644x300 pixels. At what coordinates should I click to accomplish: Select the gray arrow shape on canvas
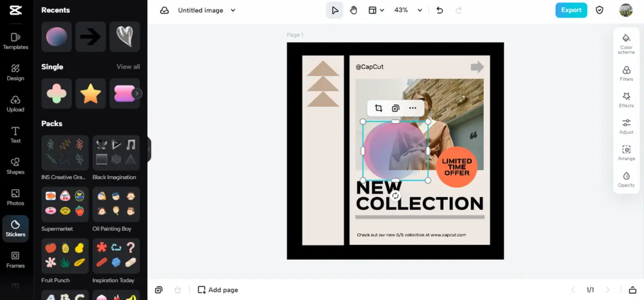click(x=477, y=67)
